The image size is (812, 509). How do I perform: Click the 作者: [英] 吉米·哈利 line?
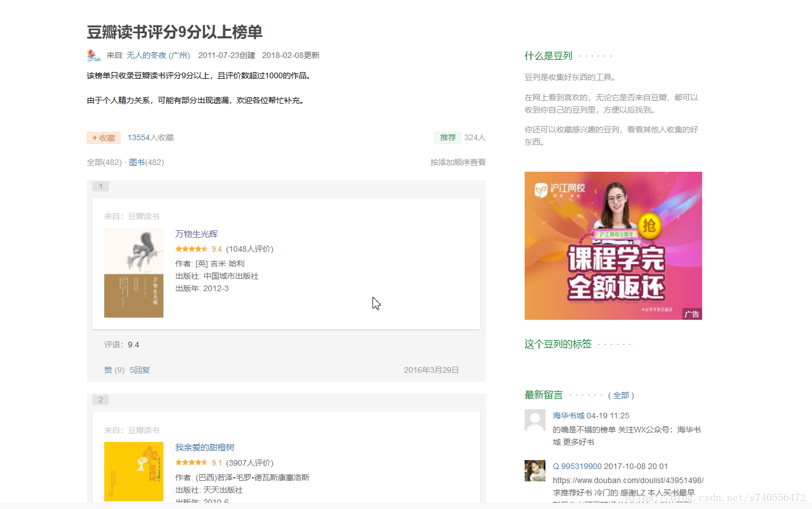(x=210, y=264)
